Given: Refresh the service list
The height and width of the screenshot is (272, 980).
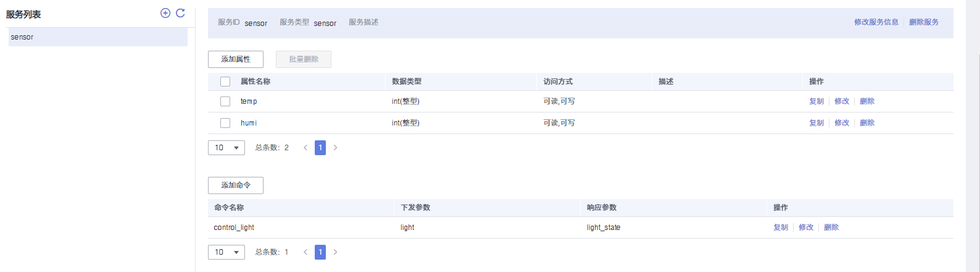Looking at the screenshot, I should [180, 13].
